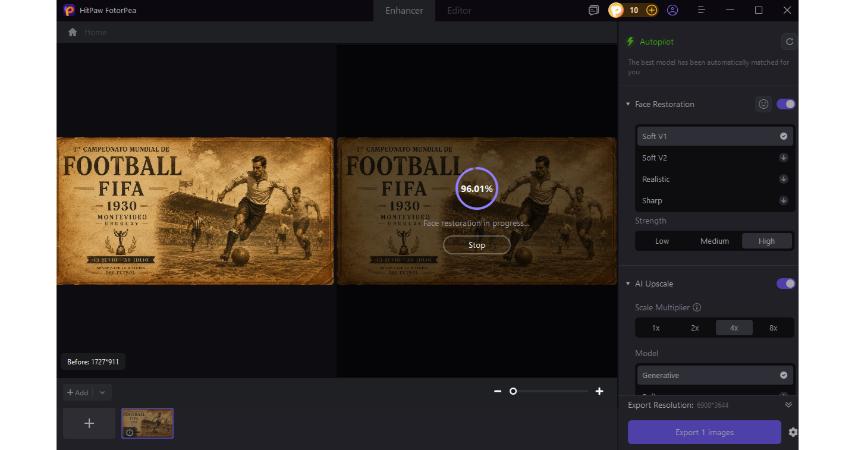Switch to the Editor tab
Viewport: 855px width, 450px height.
pyautogui.click(x=459, y=11)
